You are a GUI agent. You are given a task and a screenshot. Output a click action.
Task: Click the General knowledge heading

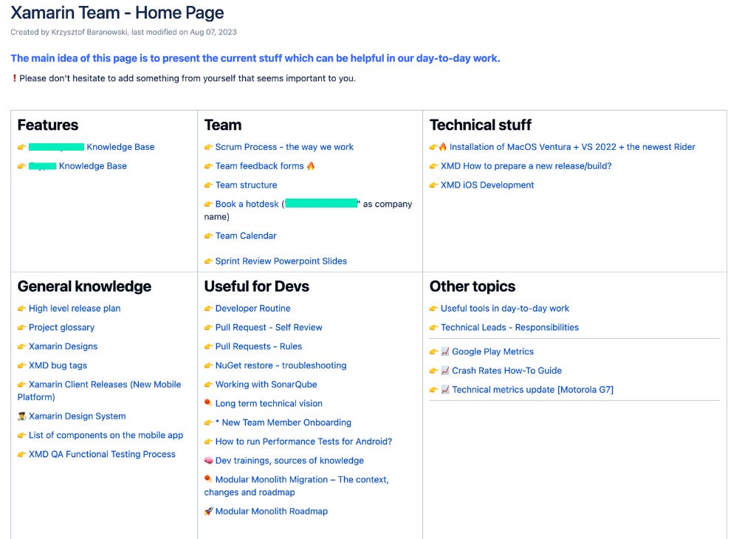click(84, 286)
